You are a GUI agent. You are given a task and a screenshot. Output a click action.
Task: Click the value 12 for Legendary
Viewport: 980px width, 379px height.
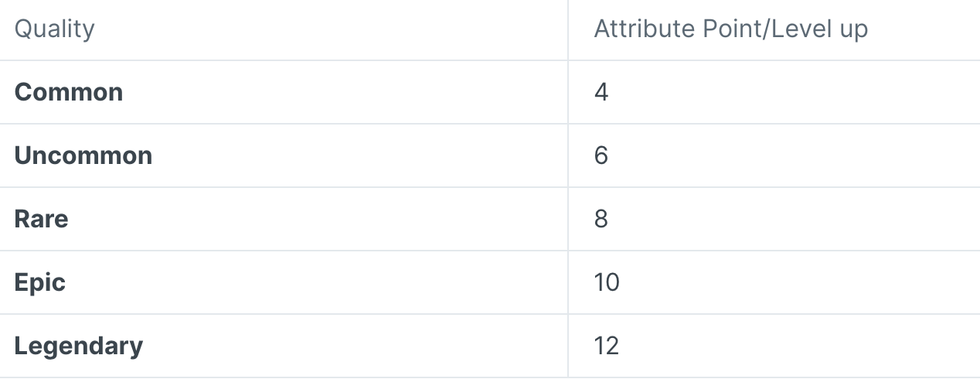pyautogui.click(x=607, y=346)
